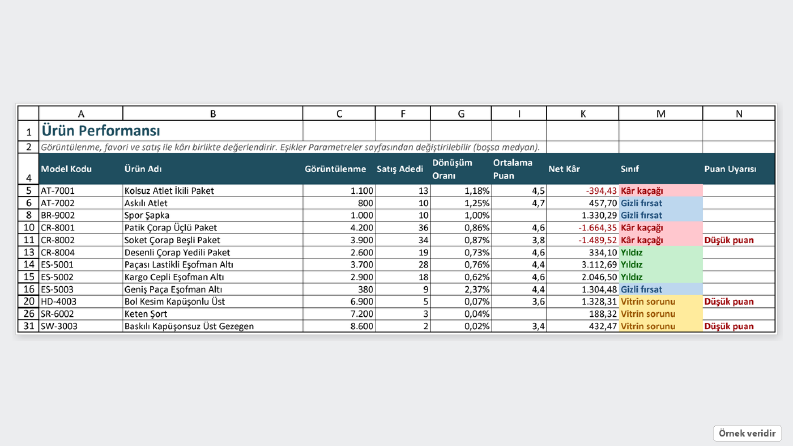
Task: Select cell 'Paçası Lastikli Eşofman Altı'
Action: tap(213, 264)
